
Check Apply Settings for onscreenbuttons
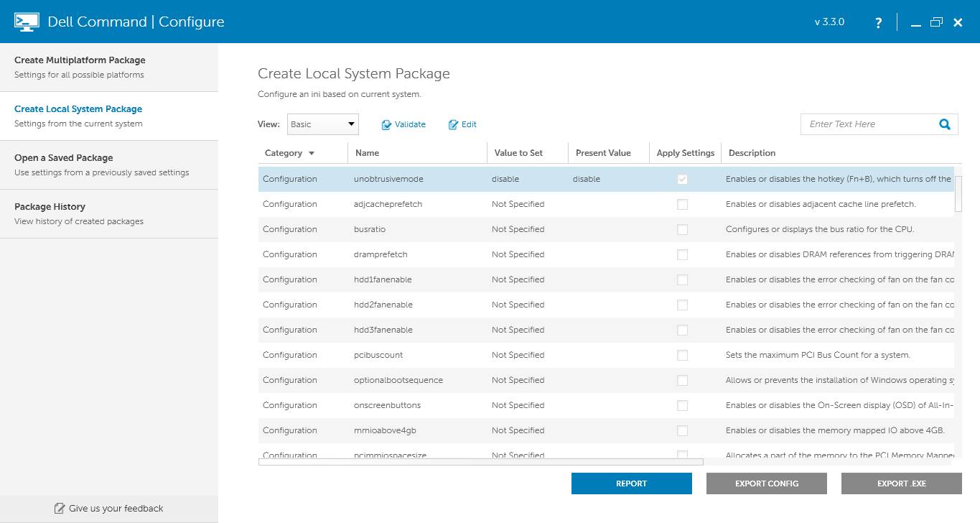coord(682,405)
